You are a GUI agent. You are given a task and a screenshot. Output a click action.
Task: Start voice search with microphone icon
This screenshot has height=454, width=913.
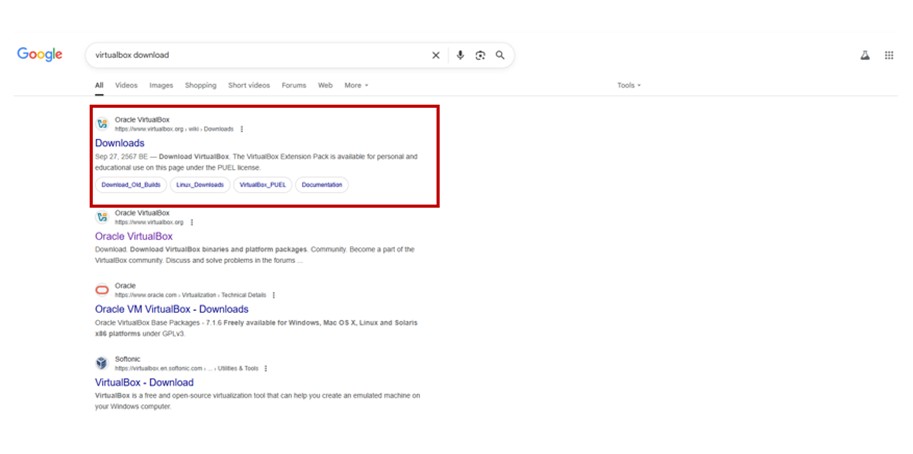[460, 56]
